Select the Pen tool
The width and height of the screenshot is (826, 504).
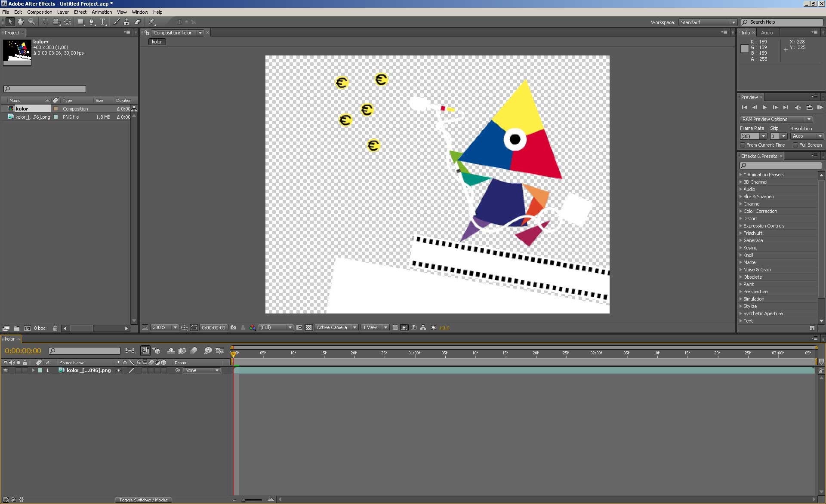point(91,22)
